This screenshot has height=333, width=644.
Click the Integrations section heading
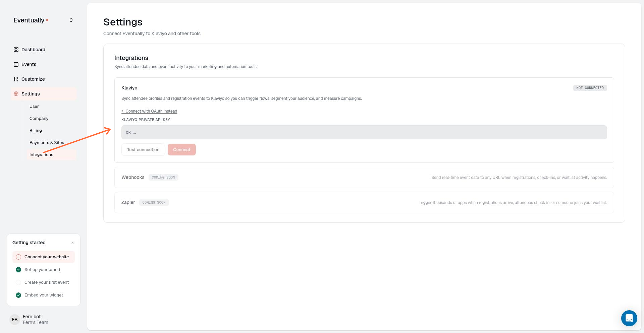point(131,58)
